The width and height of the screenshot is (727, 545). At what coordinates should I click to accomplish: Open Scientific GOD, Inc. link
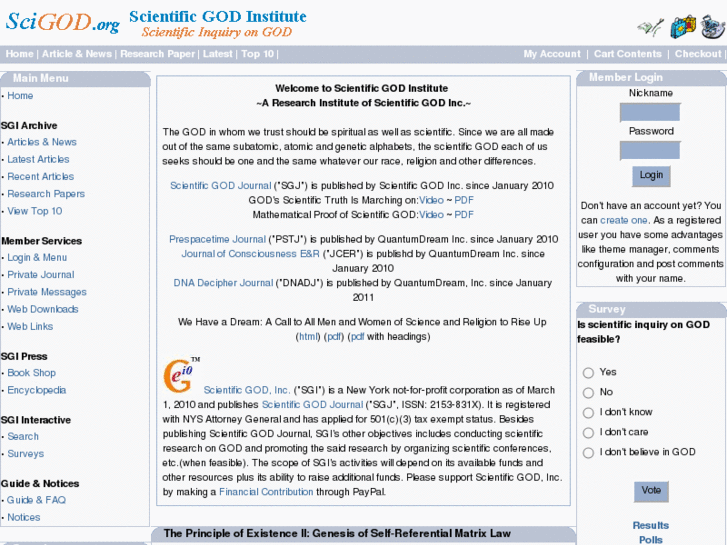247,390
